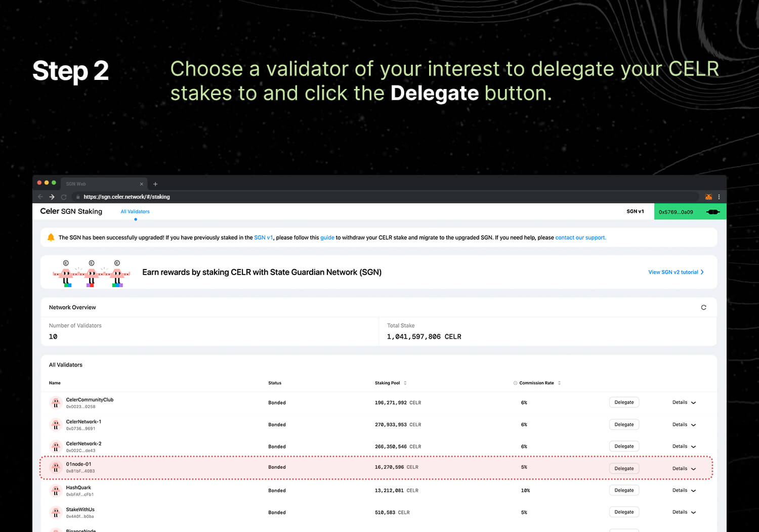This screenshot has height=532, width=759.
Task: Click the StakeWithUs address 0x4A0f...b0ba
Action: [x=80, y=516]
